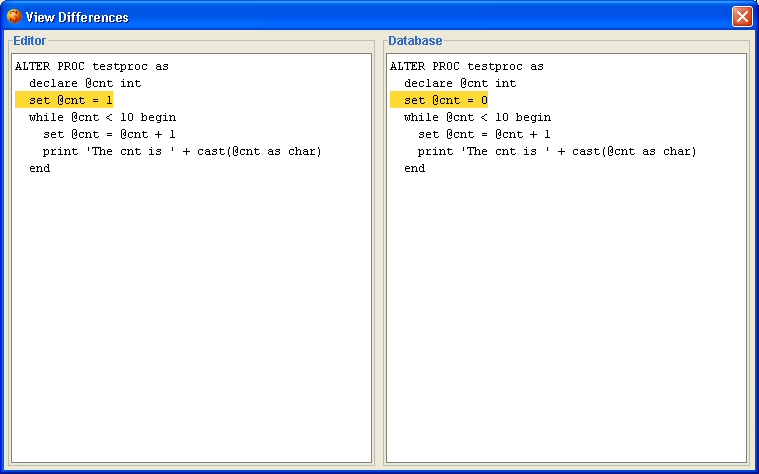
Task: Click the print statement line in Database pane
Action: point(557,151)
